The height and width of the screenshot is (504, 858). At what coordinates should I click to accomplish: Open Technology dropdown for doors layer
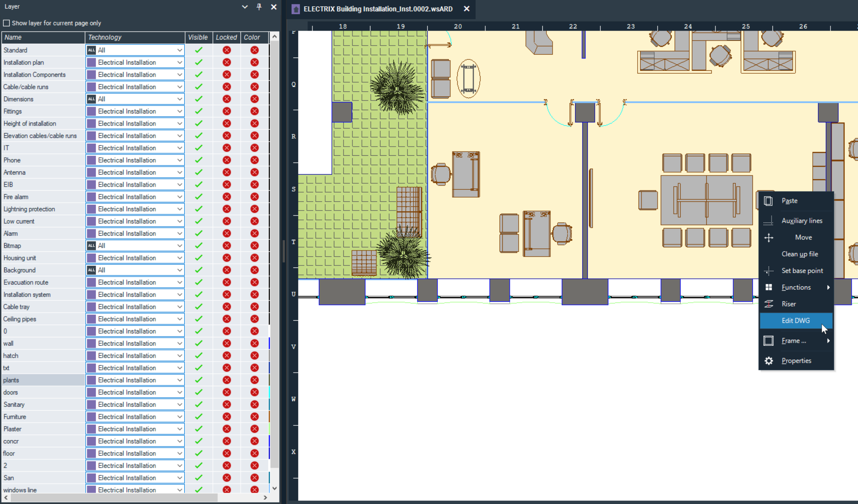point(179,392)
